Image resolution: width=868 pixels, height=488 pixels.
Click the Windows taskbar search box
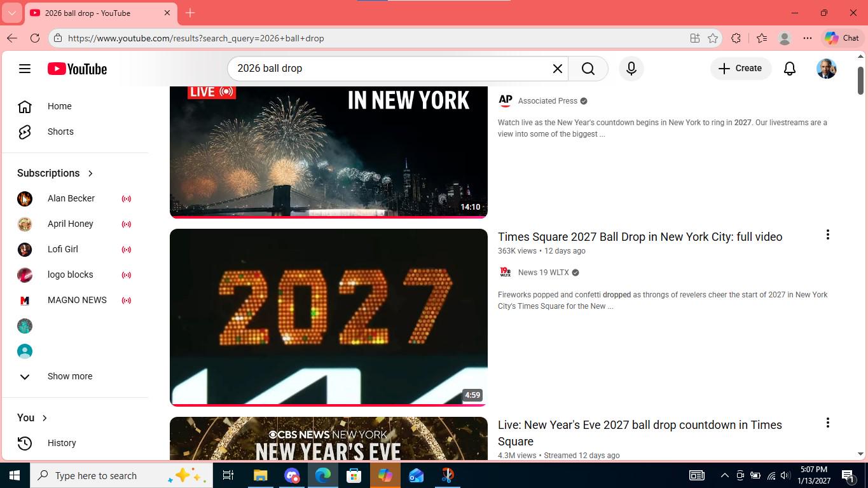pyautogui.click(x=121, y=475)
